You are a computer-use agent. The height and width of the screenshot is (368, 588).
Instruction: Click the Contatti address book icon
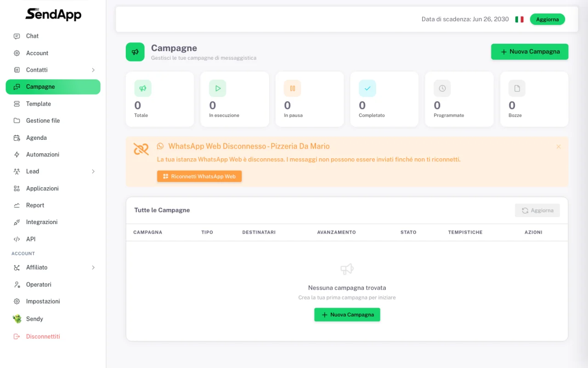point(17,70)
